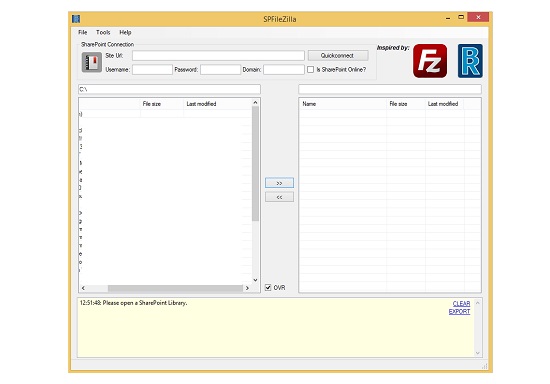
Task: Click the FileZilla Fz logo
Action: [x=430, y=61]
